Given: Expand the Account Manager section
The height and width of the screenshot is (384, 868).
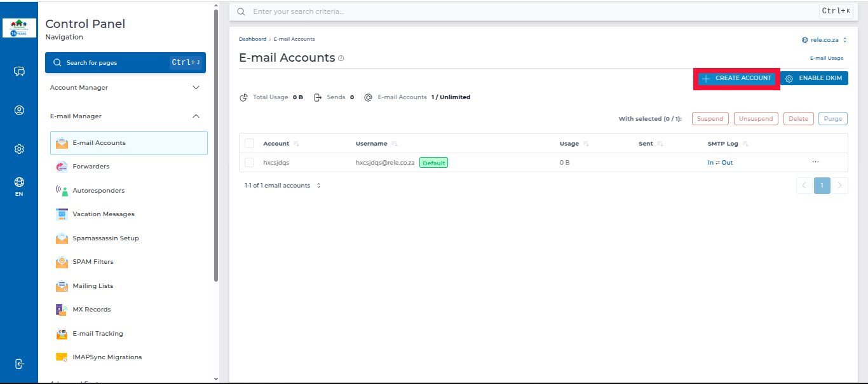Looking at the screenshot, I should point(196,88).
